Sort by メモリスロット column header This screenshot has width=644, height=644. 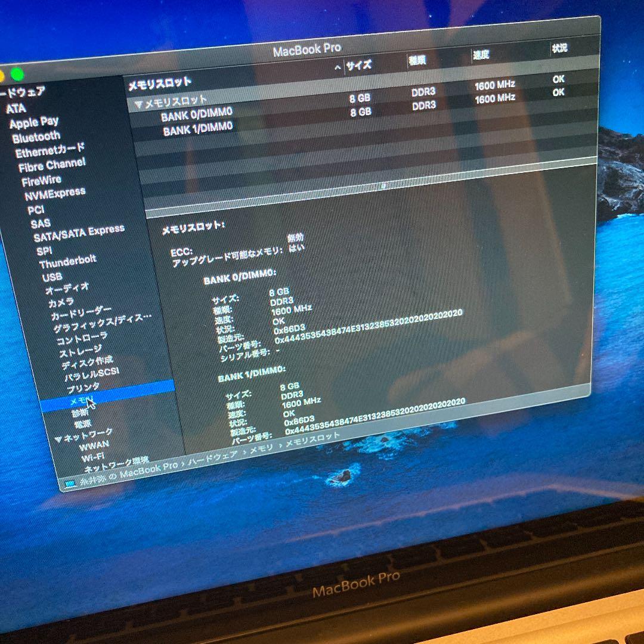[x=160, y=83]
